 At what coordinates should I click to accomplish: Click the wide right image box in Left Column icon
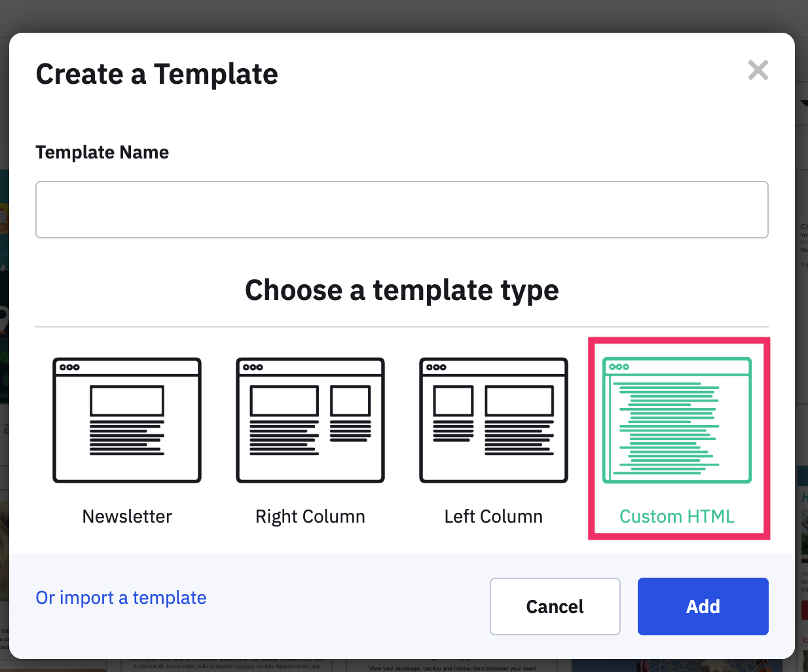click(519, 401)
